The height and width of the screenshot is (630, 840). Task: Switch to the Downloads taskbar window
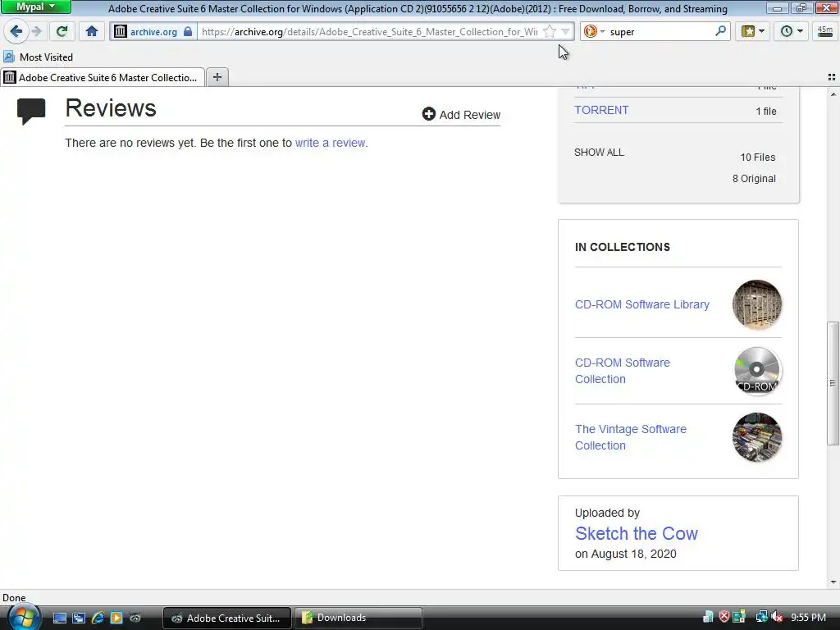(358, 618)
